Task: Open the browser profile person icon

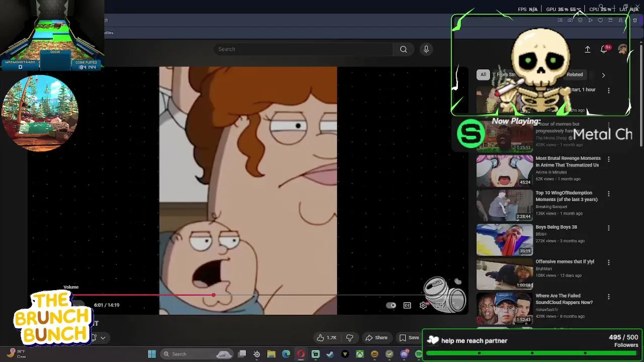Action: pos(620,20)
